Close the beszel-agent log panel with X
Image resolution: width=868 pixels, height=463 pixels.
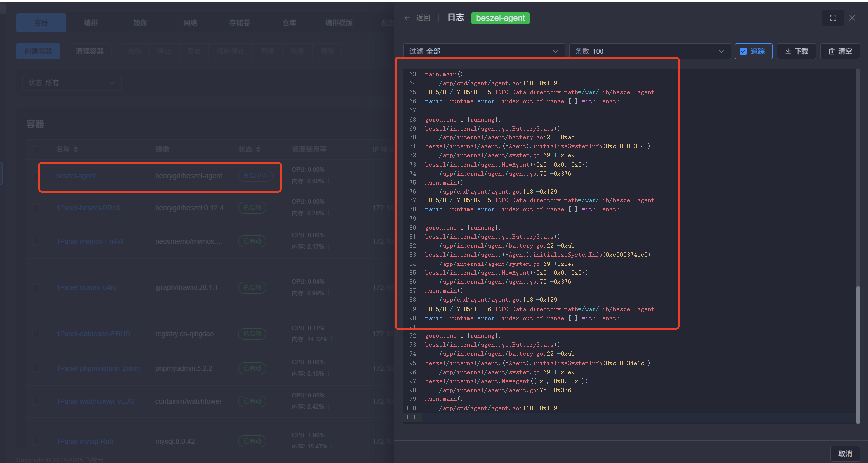[852, 18]
